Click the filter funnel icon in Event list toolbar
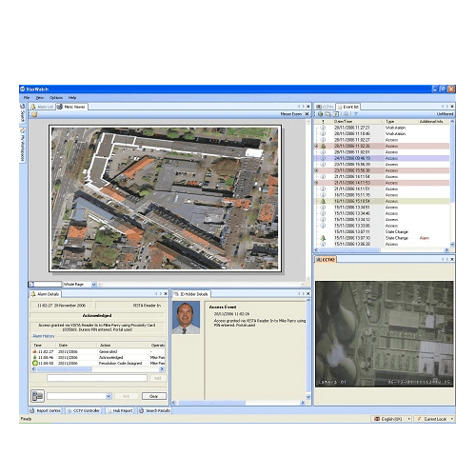Image resolution: width=476 pixels, height=476 pixels. [356, 114]
